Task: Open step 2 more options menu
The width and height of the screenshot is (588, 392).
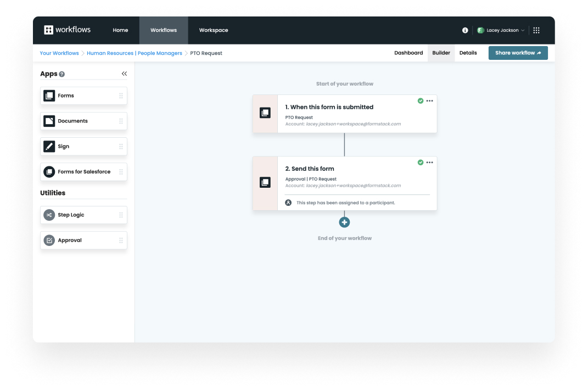Action: coord(430,163)
